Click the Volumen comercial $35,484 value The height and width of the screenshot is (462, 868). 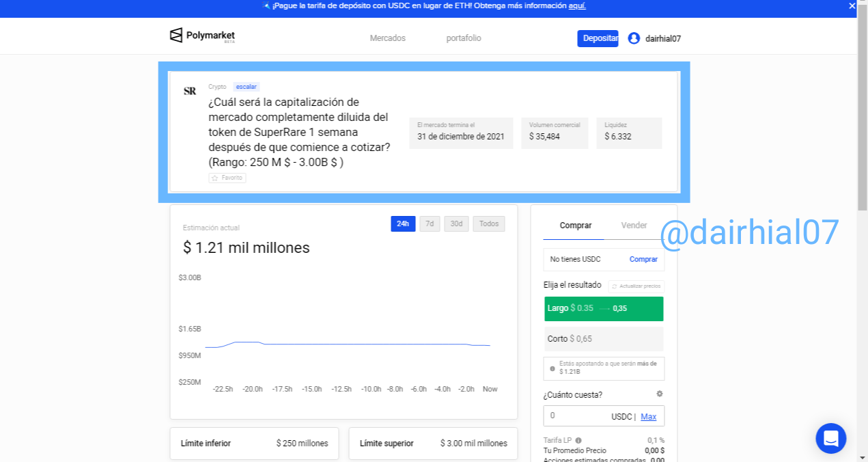click(544, 137)
